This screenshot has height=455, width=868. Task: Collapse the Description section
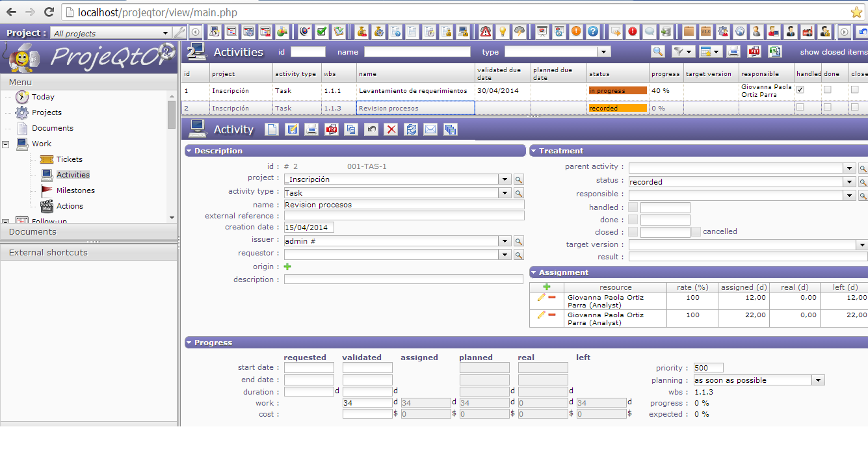click(x=189, y=151)
